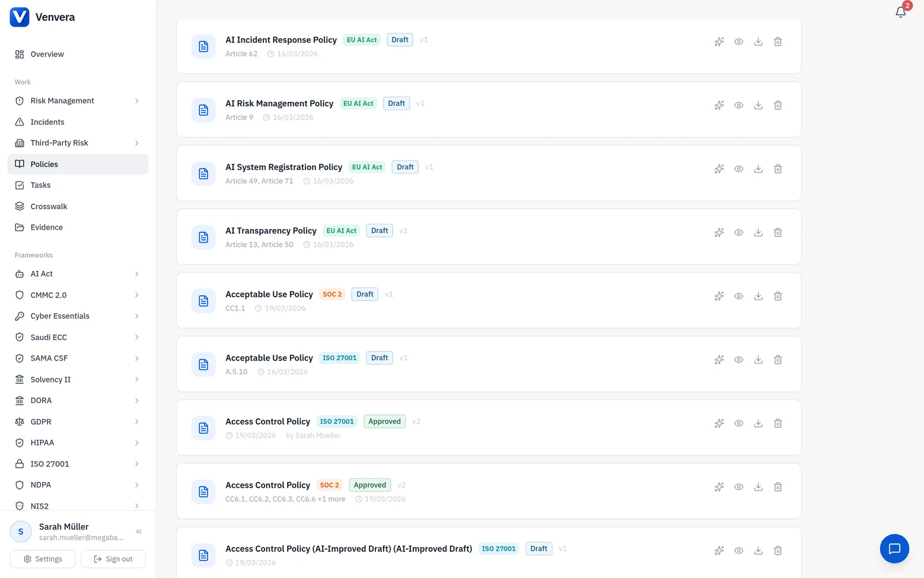Expand the Risk Management submenu
The width and height of the screenshot is (924, 578).
click(x=137, y=101)
